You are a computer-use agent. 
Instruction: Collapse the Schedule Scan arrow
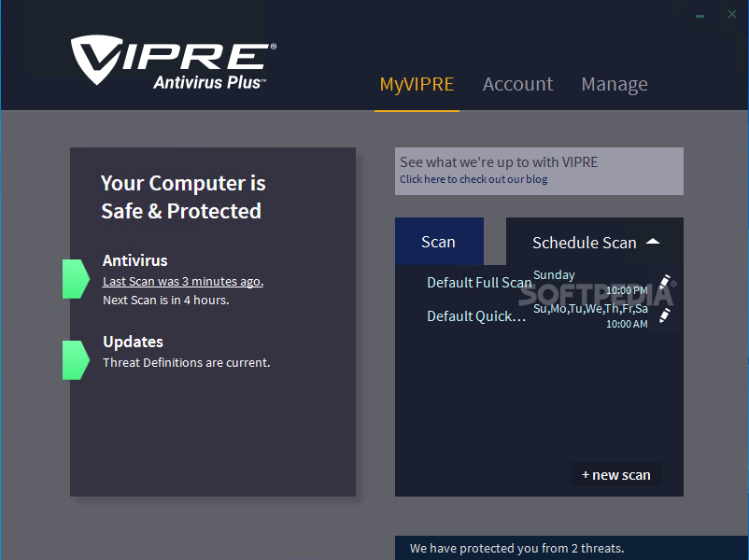(x=653, y=242)
